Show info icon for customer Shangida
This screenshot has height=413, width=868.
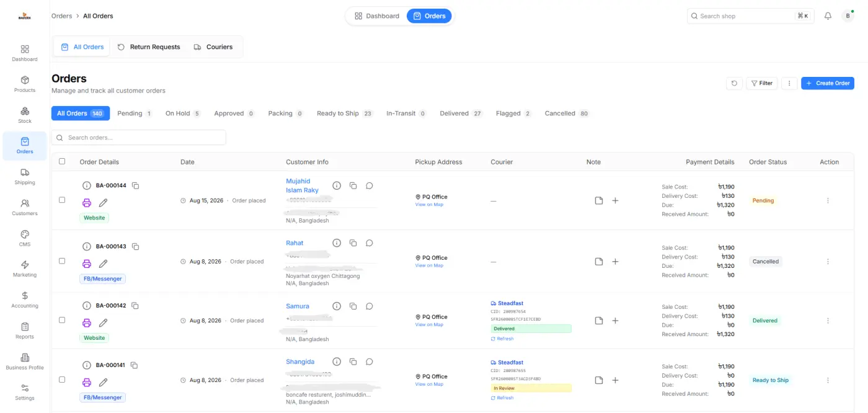(x=337, y=362)
